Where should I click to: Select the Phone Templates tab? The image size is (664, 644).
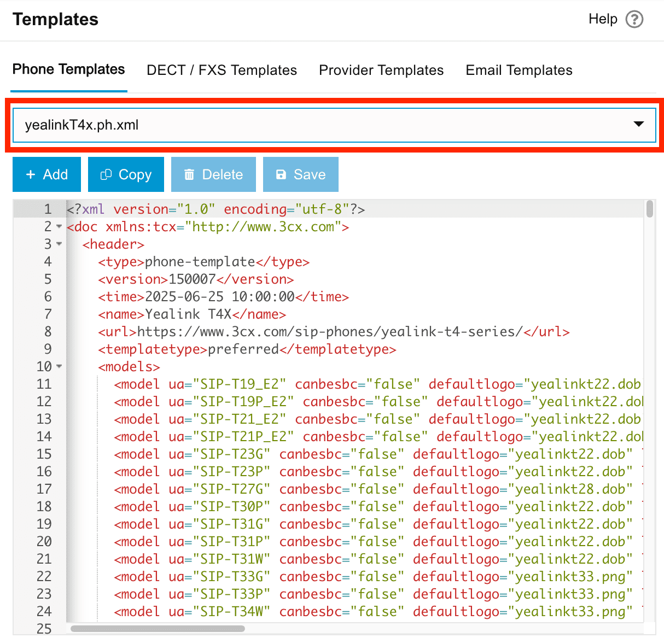point(68,69)
